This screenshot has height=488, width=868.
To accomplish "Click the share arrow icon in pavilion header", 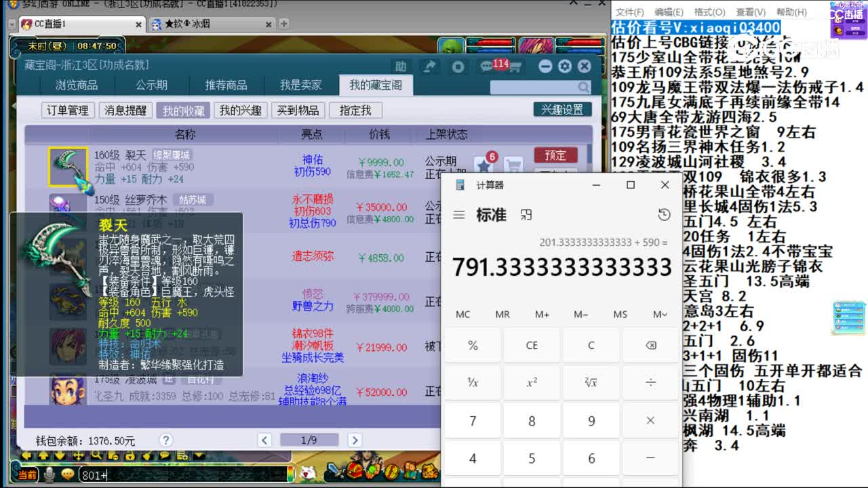I will (429, 66).
